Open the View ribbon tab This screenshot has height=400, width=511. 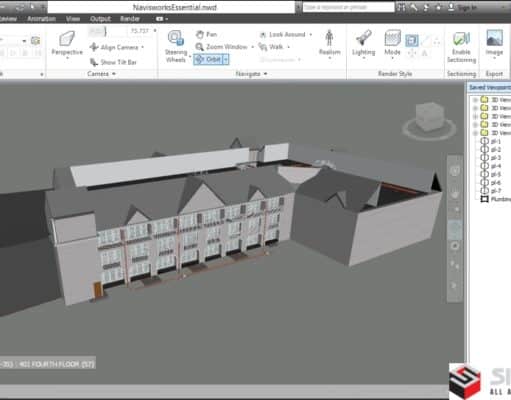click(73, 19)
